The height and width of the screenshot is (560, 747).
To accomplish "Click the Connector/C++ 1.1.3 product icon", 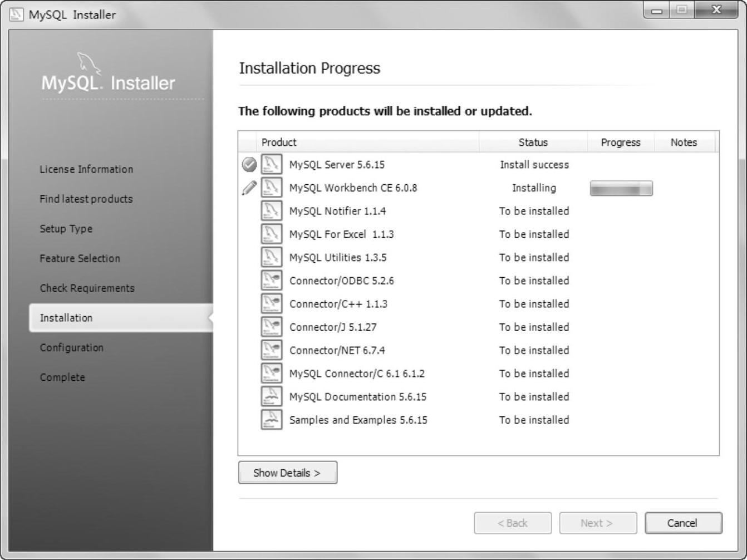I will [271, 303].
